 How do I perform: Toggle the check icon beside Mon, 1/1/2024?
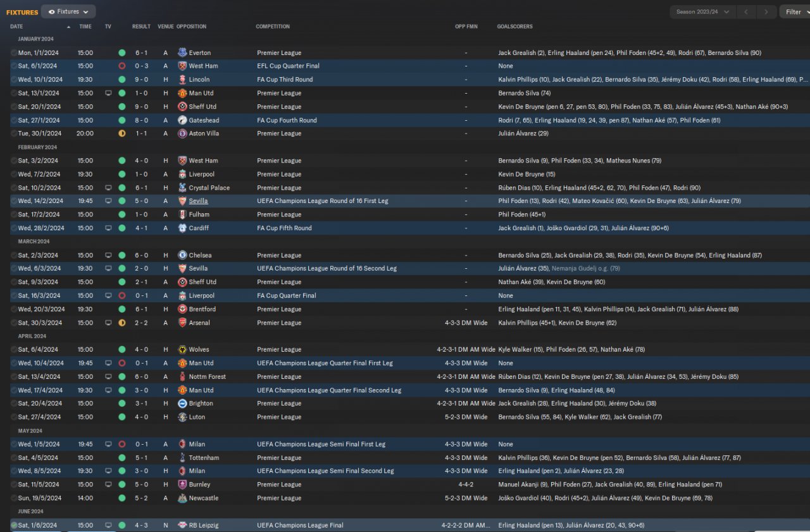[x=14, y=53]
